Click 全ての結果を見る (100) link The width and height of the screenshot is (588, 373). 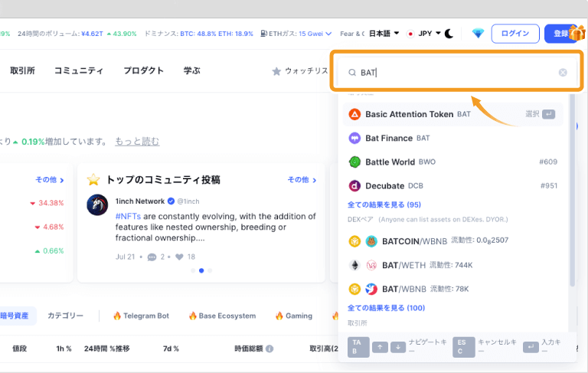tap(386, 308)
